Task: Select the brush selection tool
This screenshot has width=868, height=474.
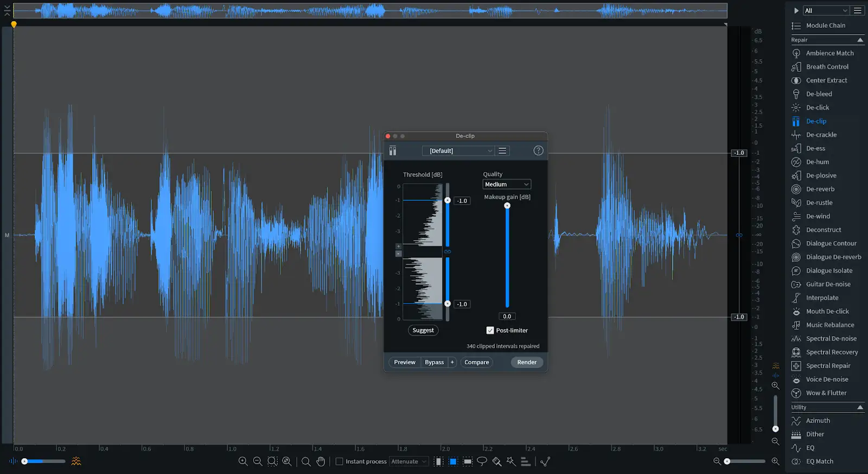Action: click(496, 462)
